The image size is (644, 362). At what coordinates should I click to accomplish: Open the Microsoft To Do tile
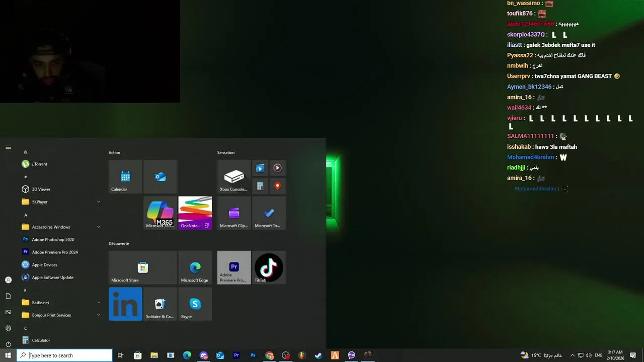[269, 213]
